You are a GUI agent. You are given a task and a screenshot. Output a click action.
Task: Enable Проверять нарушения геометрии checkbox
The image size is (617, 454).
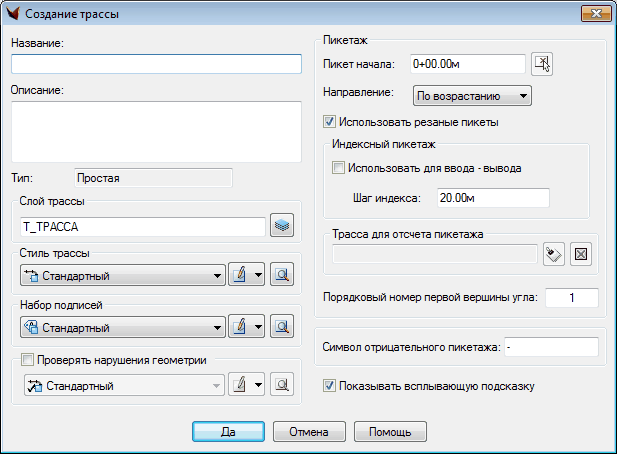click(27, 361)
